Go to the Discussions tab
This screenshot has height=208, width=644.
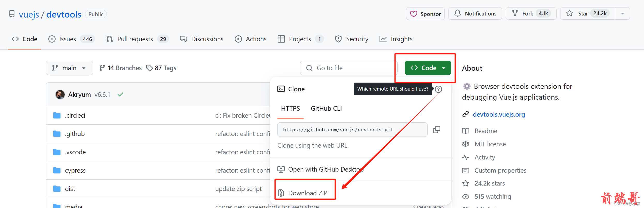point(202,39)
